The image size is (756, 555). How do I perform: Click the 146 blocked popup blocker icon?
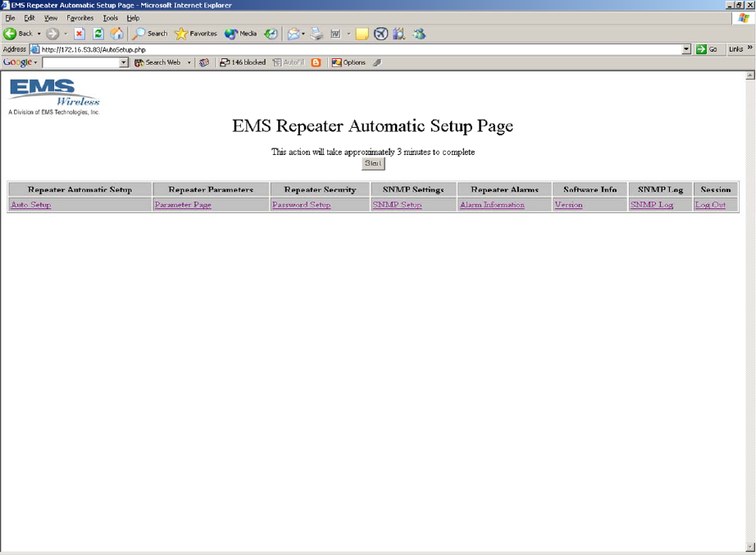(243, 62)
